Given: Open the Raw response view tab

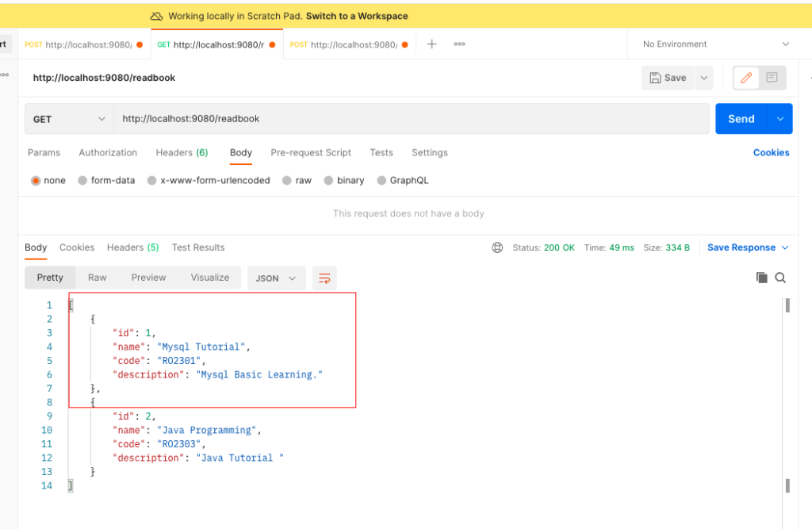Looking at the screenshot, I should click(98, 278).
